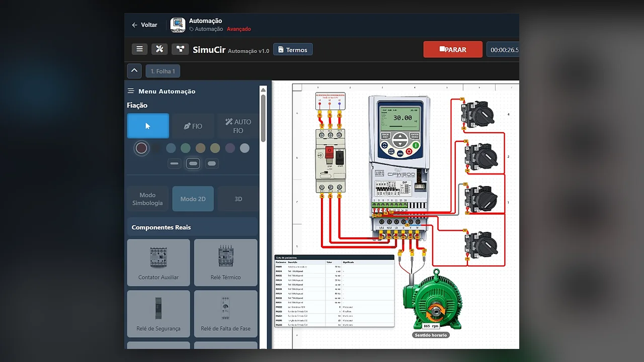
Task: Click the green run button on the inverter keypad
Action: click(416, 145)
